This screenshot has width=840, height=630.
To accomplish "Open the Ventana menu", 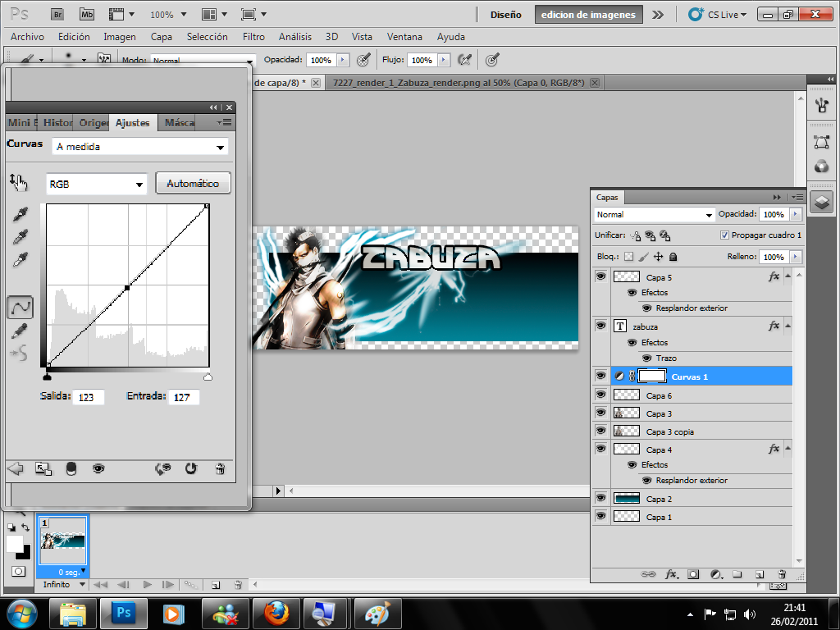I will pyautogui.click(x=404, y=36).
